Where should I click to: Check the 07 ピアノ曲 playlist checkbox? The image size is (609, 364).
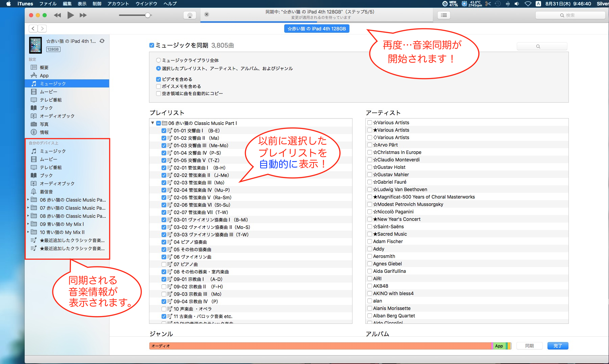[x=164, y=264]
